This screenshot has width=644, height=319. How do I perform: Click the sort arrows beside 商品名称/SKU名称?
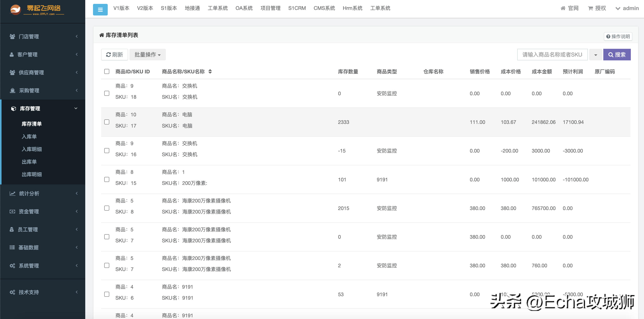point(210,71)
